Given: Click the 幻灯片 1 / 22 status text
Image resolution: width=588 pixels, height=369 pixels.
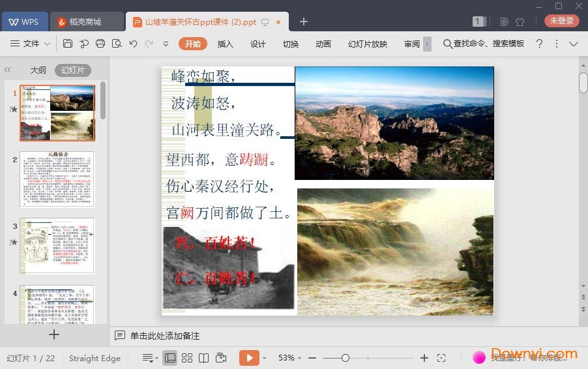Looking at the screenshot, I should pyautogui.click(x=31, y=358).
